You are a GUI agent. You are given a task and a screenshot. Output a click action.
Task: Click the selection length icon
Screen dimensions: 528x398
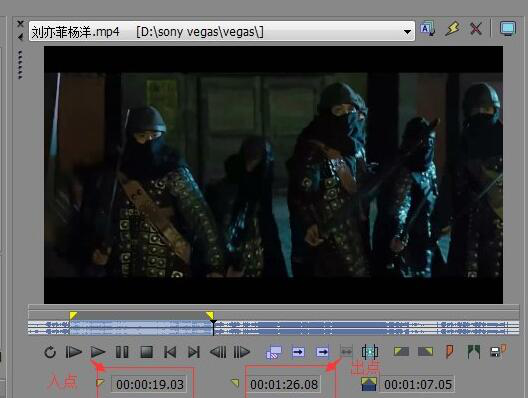pyautogui.click(x=369, y=384)
